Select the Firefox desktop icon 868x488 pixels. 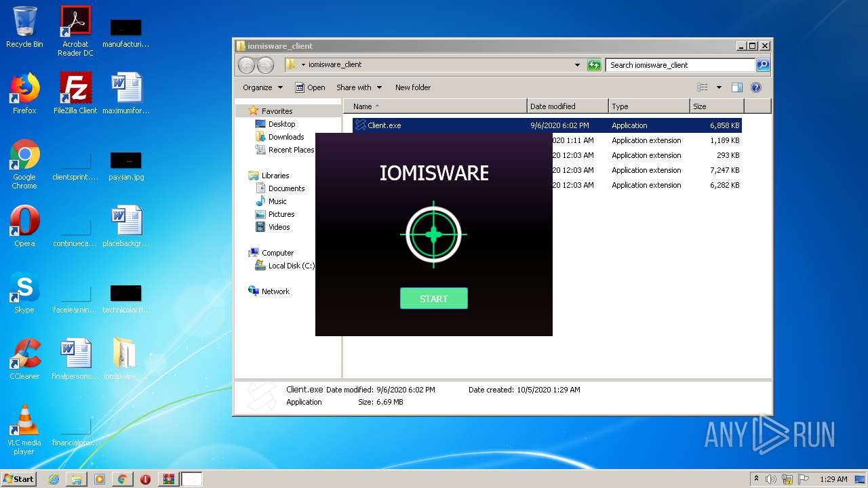24,94
